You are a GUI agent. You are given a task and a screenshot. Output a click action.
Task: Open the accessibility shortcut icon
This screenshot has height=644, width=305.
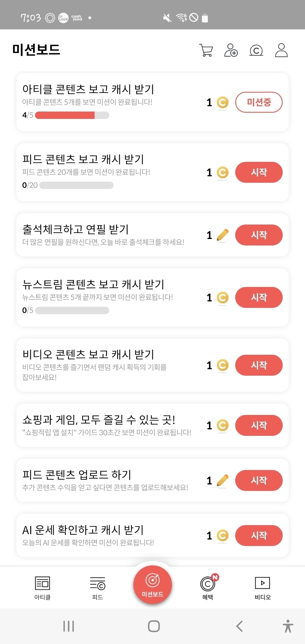(x=288, y=626)
